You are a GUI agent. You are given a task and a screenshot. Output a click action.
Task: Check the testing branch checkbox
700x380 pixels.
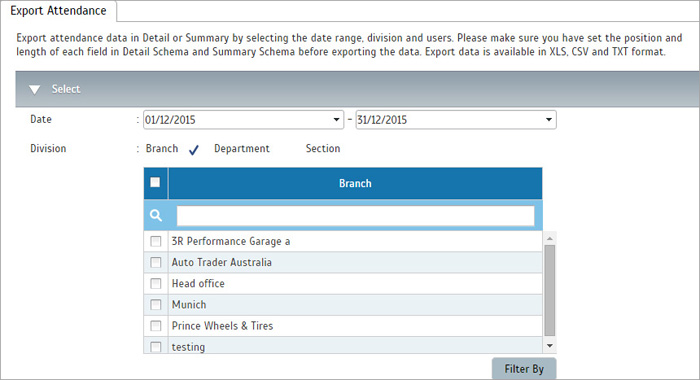pos(155,347)
